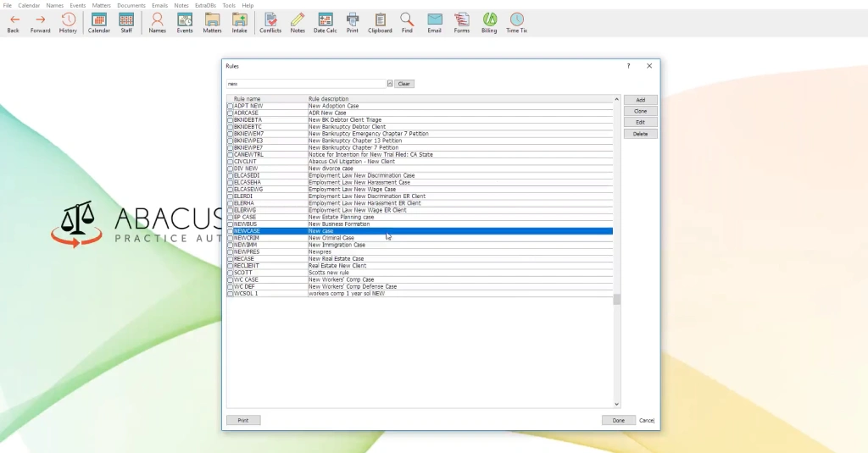Open the Calendar menu
This screenshot has height=453, width=868.
pos(29,6)
